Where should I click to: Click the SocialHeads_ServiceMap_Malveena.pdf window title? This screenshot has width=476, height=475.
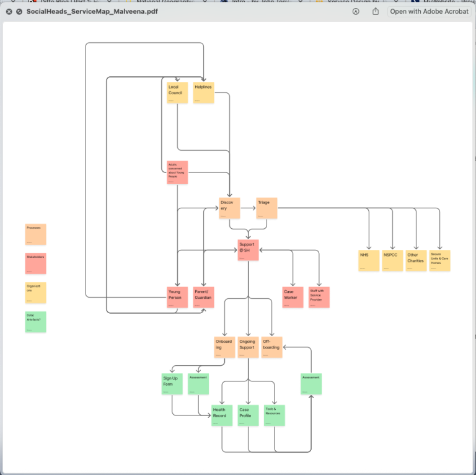(92, 11)
